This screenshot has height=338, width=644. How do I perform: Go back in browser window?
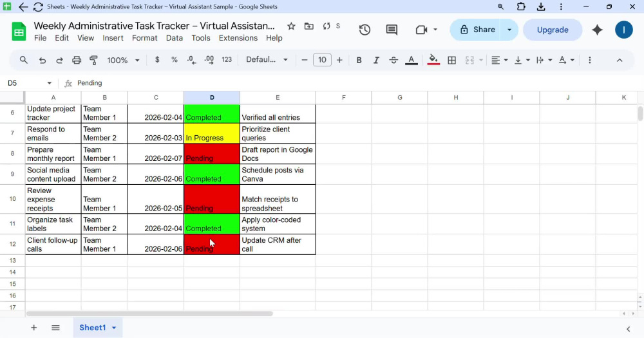click(x=23, y=6)
